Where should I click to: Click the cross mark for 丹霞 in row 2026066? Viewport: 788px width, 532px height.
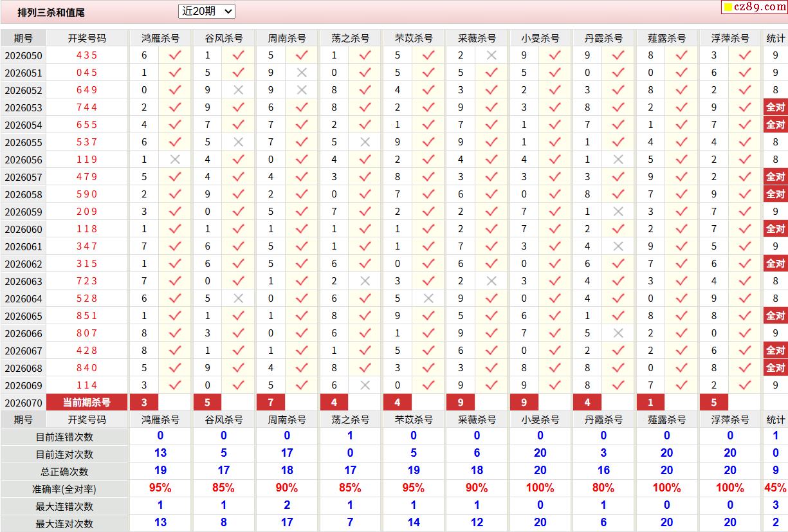[619, 333]
